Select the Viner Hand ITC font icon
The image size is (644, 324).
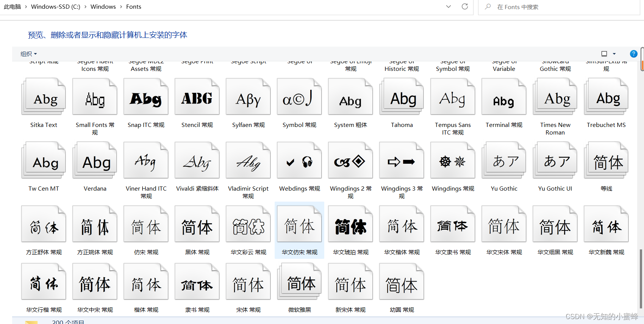coord(146,160)
